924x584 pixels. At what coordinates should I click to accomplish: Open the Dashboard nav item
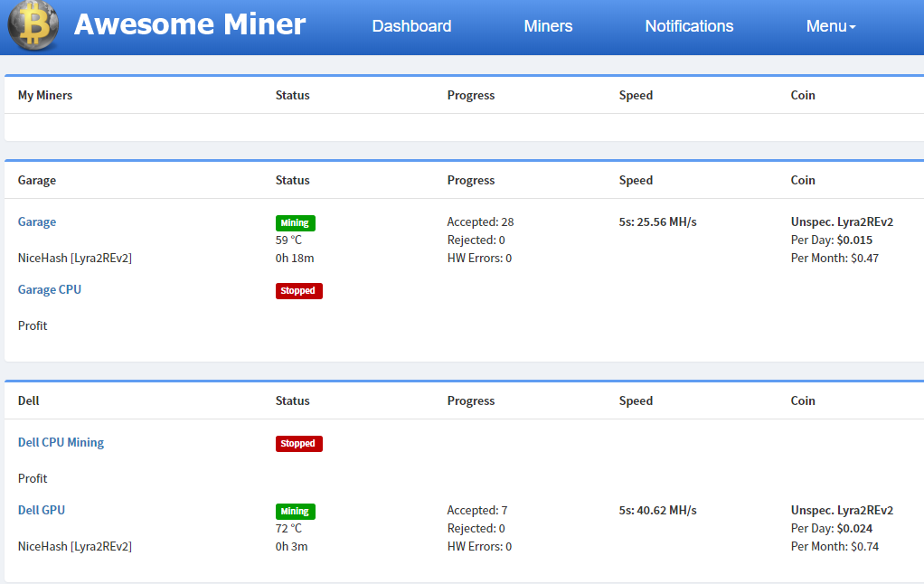(x=411, y=26)
